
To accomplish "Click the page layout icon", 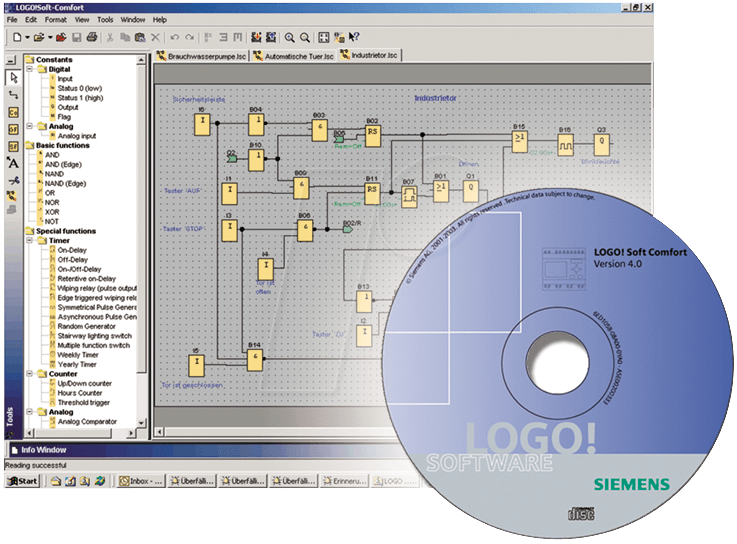I will click(x=324, y=37).
